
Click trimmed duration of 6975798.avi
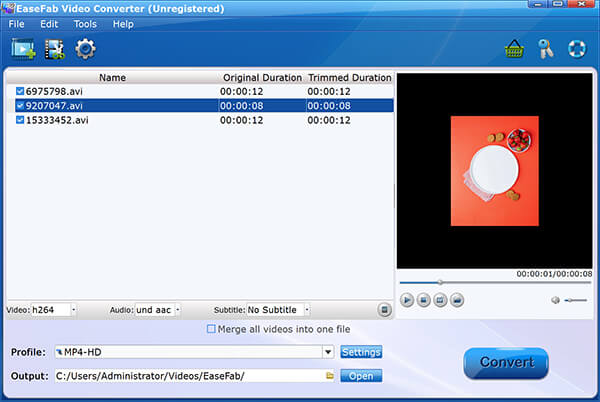pos(329,91)
